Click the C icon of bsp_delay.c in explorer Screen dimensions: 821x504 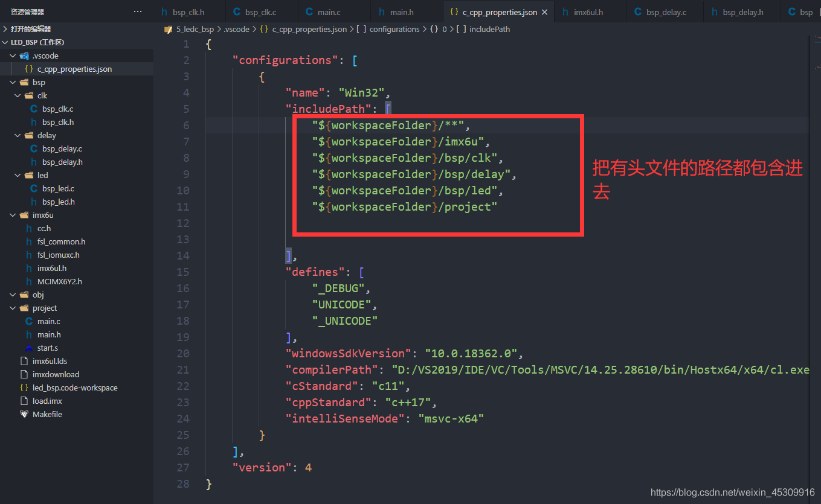(34, 148)
